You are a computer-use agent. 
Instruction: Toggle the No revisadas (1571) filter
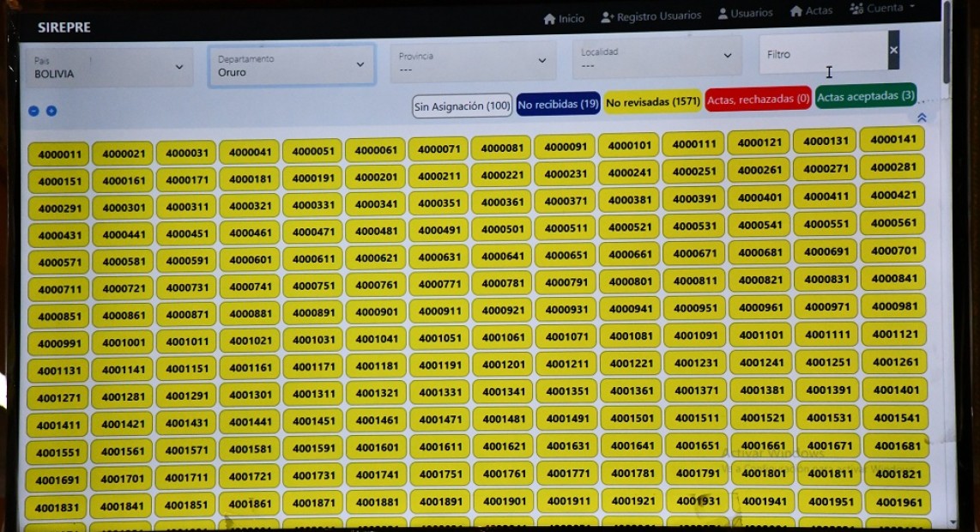point(652,102)
